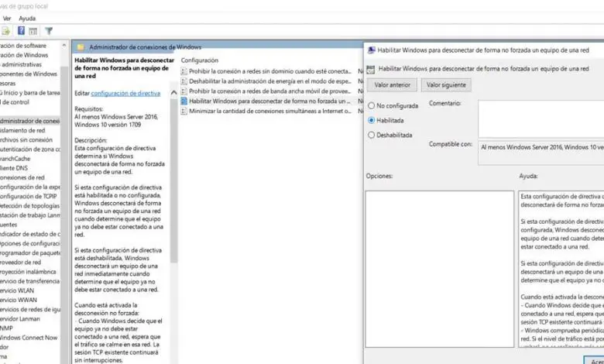The width and height of the screenshot is (604, 364).
Task: Select the 'Proyección inalámbrica' tree item
Action: [28, 272]
